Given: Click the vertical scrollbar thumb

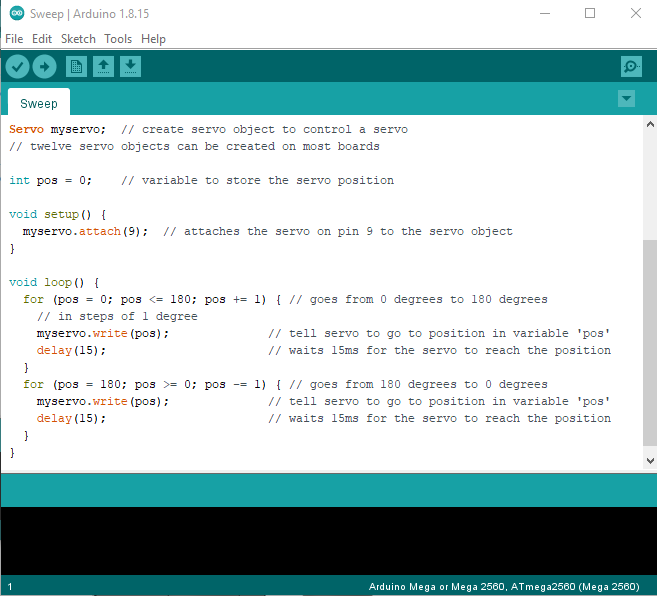Looking at the screenshot, I should click(650, 343).
